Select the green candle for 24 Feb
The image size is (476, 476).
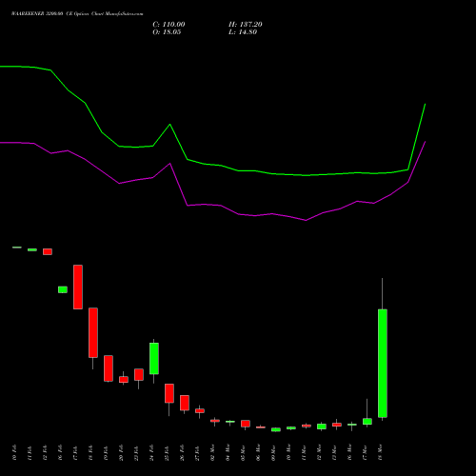pos(154,359)
